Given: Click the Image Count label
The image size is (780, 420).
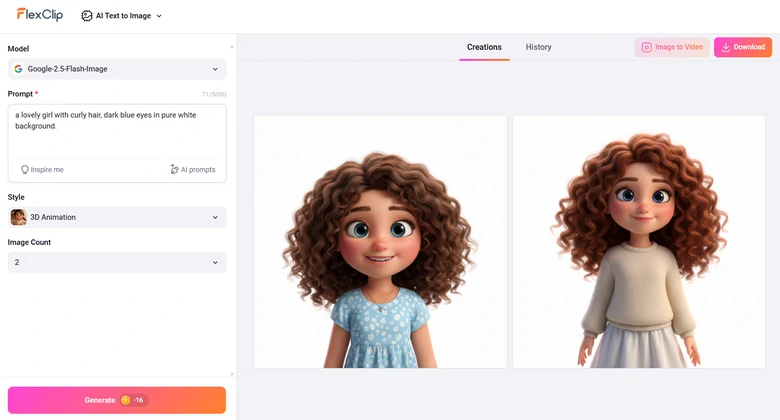Looking at the screenshot, I should pos(29,242).
